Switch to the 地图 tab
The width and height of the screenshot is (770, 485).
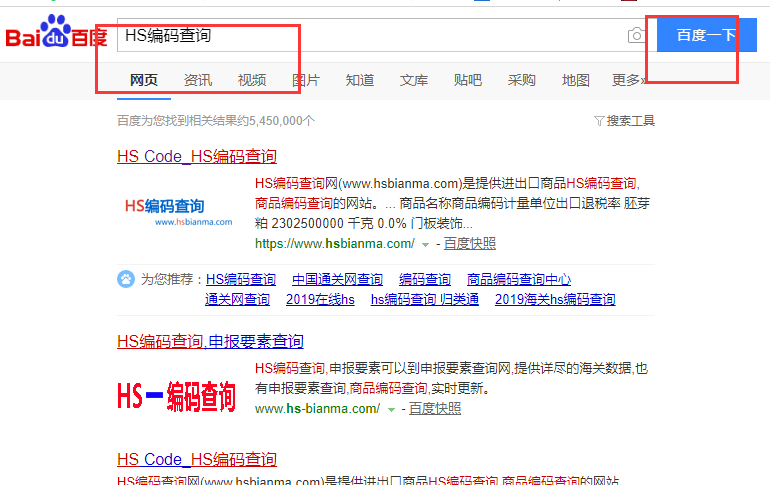click(x=576, y=80)
